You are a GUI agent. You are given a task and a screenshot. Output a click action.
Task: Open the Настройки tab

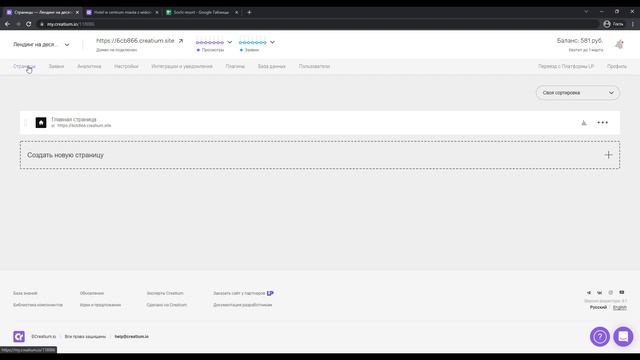point(126,66)
